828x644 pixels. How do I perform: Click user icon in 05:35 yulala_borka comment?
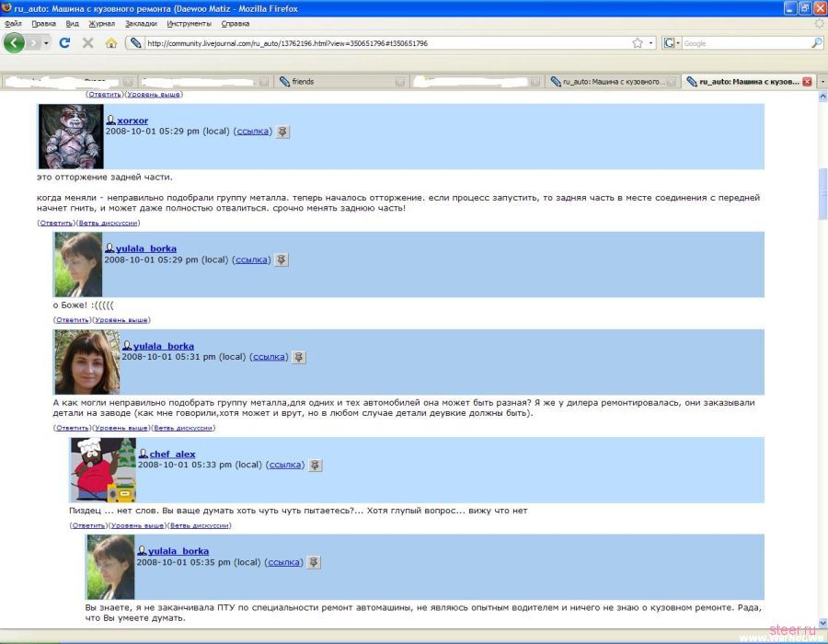pyautogui.click(x=142, y=550)
